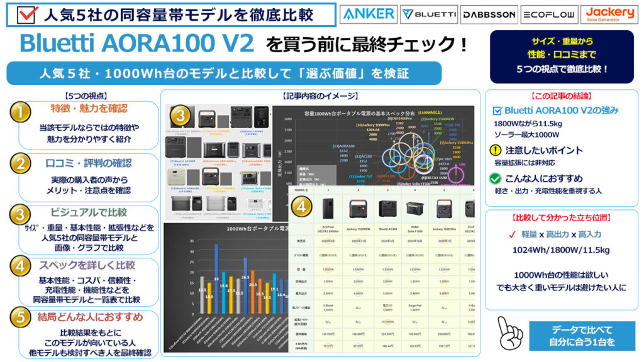Screen dimensions: 644x362
Task: Click the text ソーラー最大1000W
Action: (x=526, y=134)
